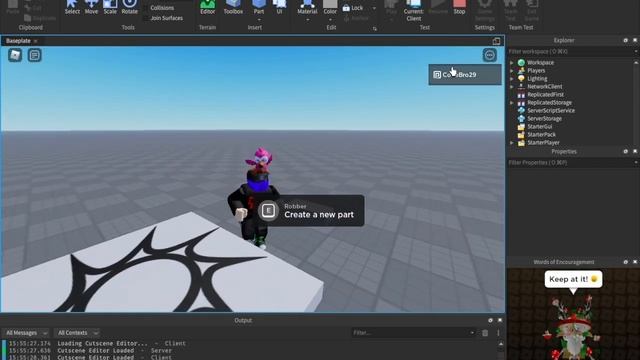Switch Current: Client view

click(x=413, y=10)
